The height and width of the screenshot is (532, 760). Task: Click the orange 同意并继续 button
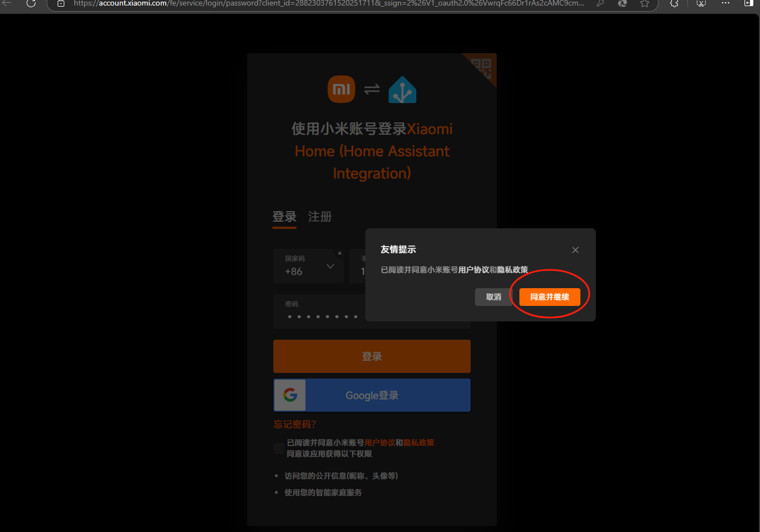[x=549, y=297]
